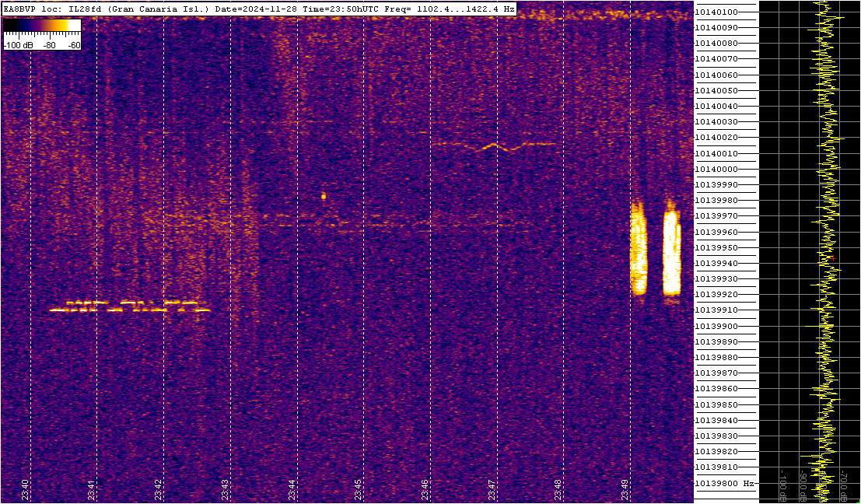Image resolution: width=861 pixels, height=504 pixels.
Task: Click the 10140060 frequency scale label
Action: pos(716,75)
